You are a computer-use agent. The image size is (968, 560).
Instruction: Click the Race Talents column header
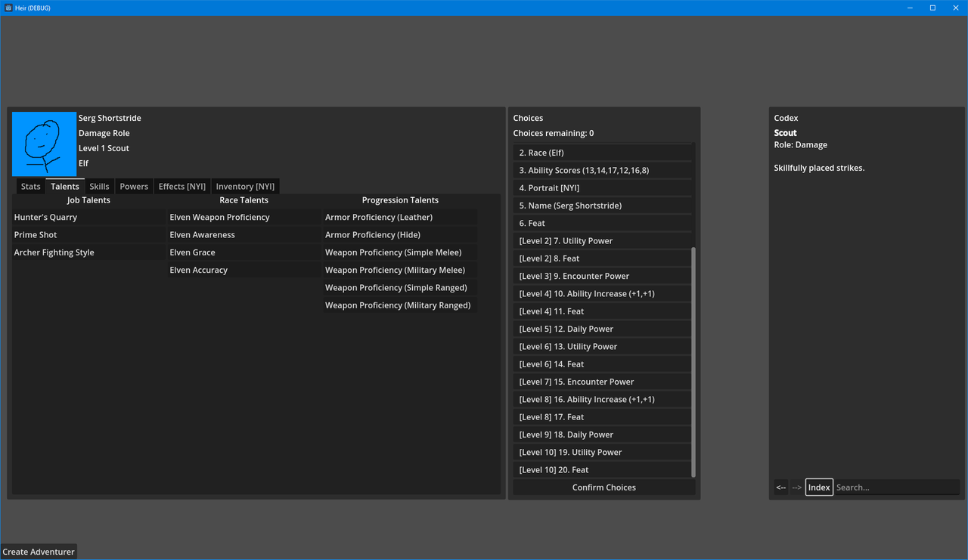pyautogui.click(x=244, y=200)
